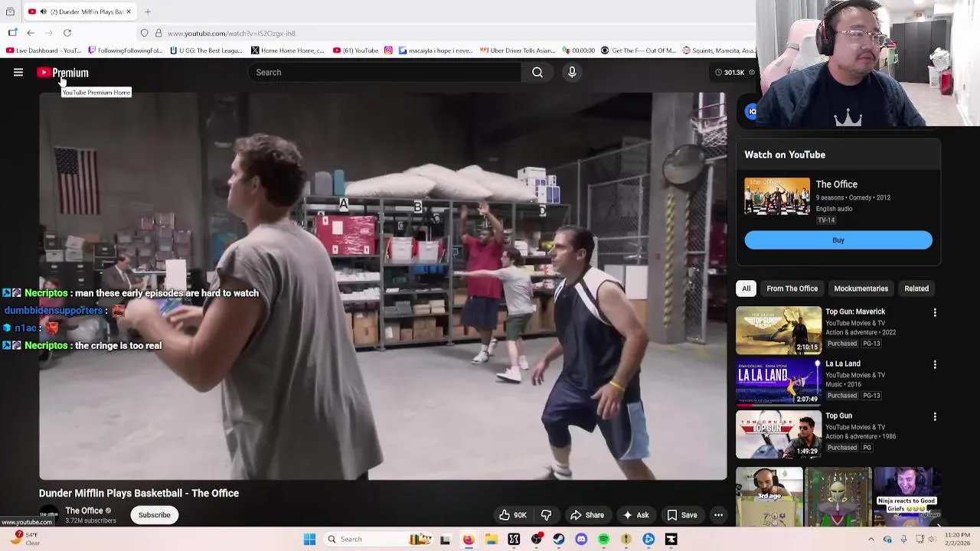The height and width of the screenshot is (551, 980).
Task: Open options for Top Gun: Maverick
Action: click(935, 313)
